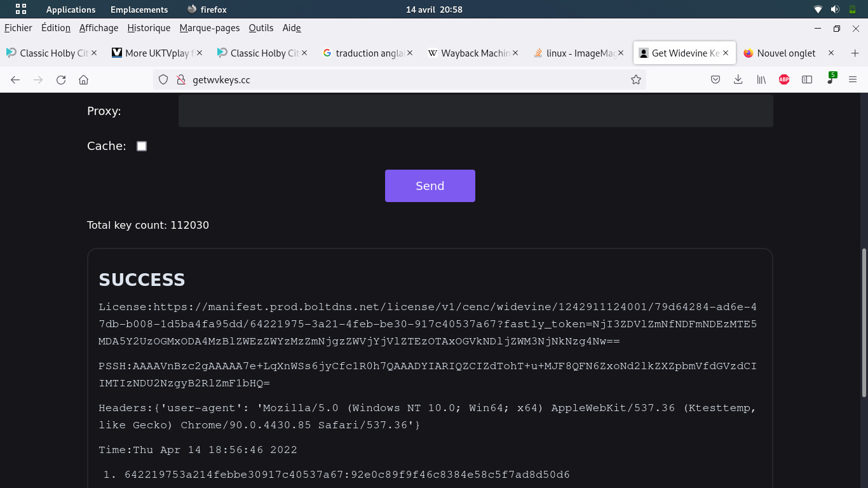Reload the current page

[x=61, y=79]
